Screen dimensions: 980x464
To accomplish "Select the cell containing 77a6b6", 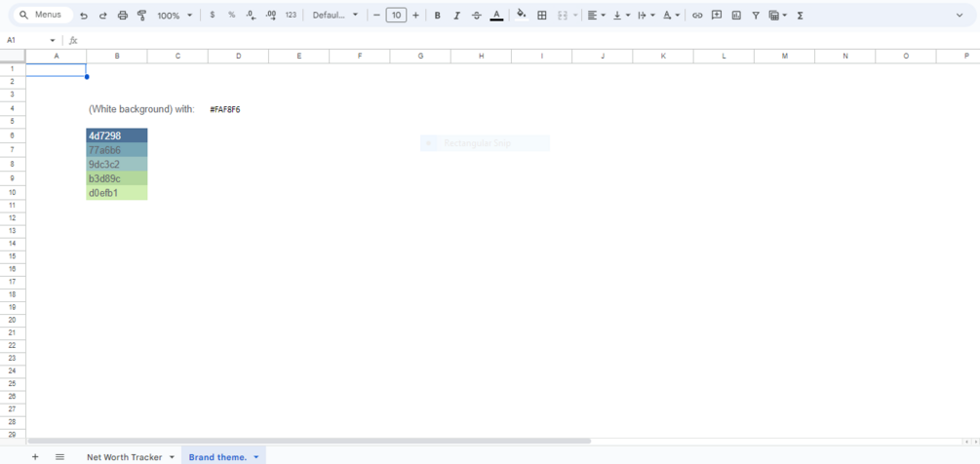I will click(117, 150).
